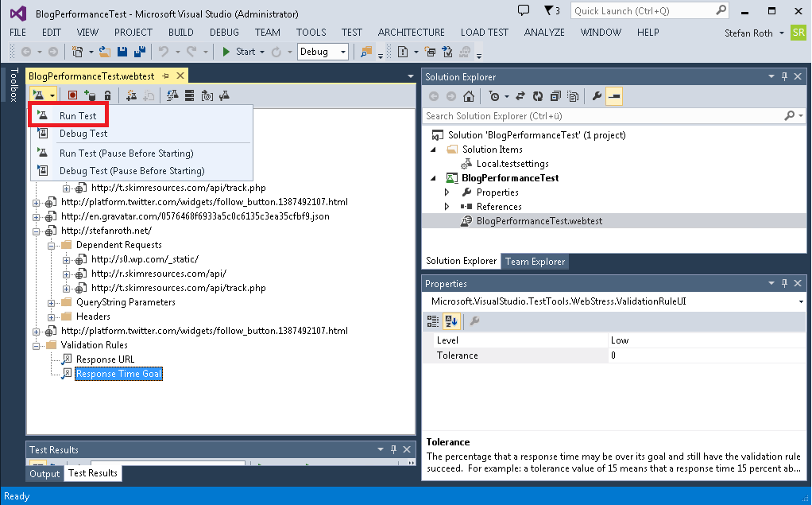Click the Parameterize Web Servers icon

point(190,95)
